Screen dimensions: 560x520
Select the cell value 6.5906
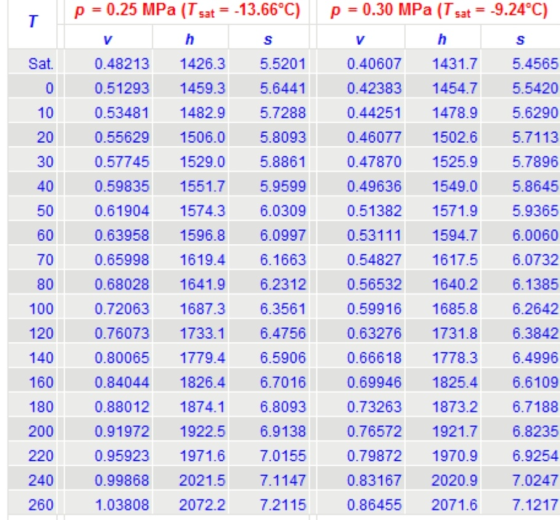pyautogui.click(x=283, y=358)
